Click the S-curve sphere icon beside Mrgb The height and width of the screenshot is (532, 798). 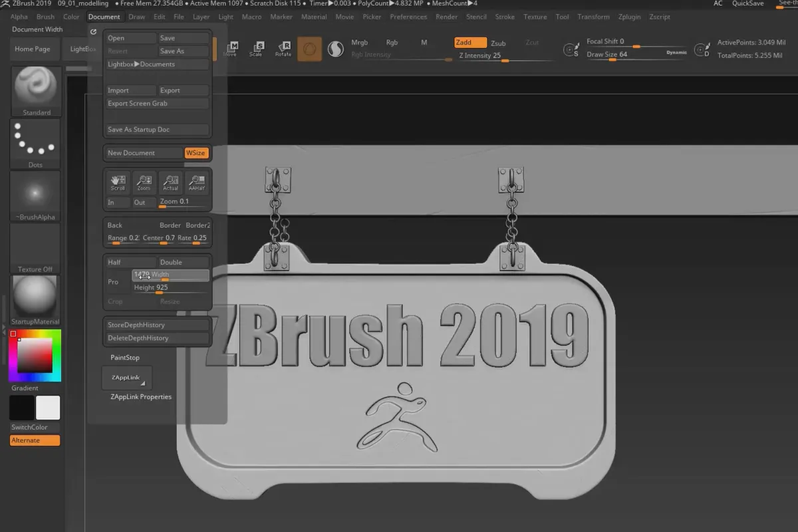(x=336, y=49)
